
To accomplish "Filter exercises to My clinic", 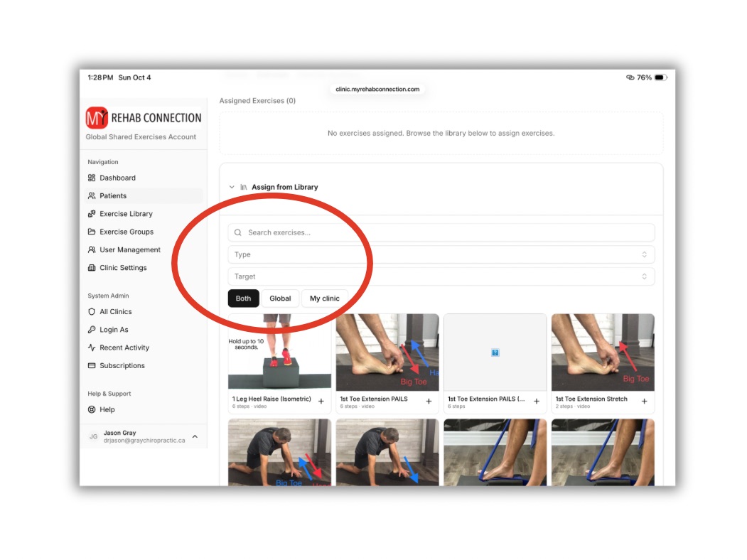I will pos(325,298).
